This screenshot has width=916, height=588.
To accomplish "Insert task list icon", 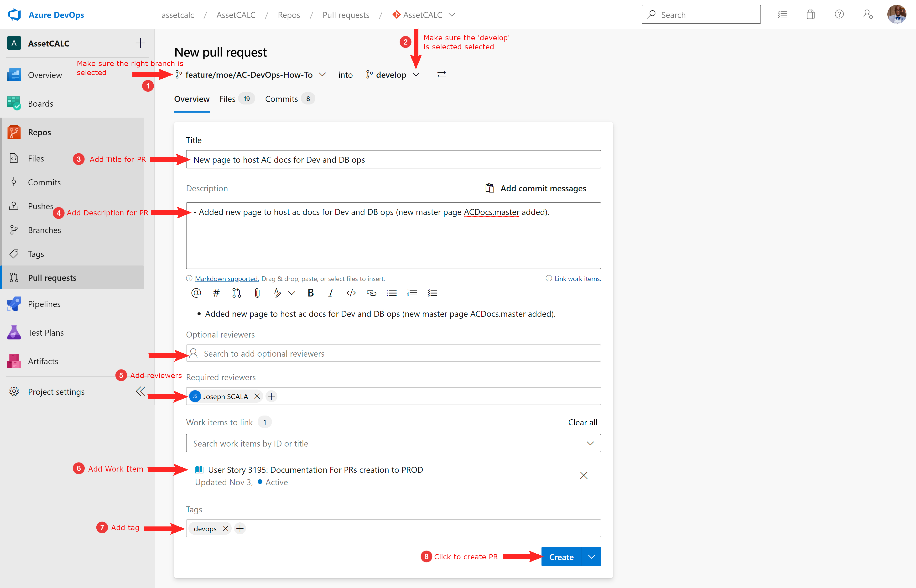I will [432, 293].
